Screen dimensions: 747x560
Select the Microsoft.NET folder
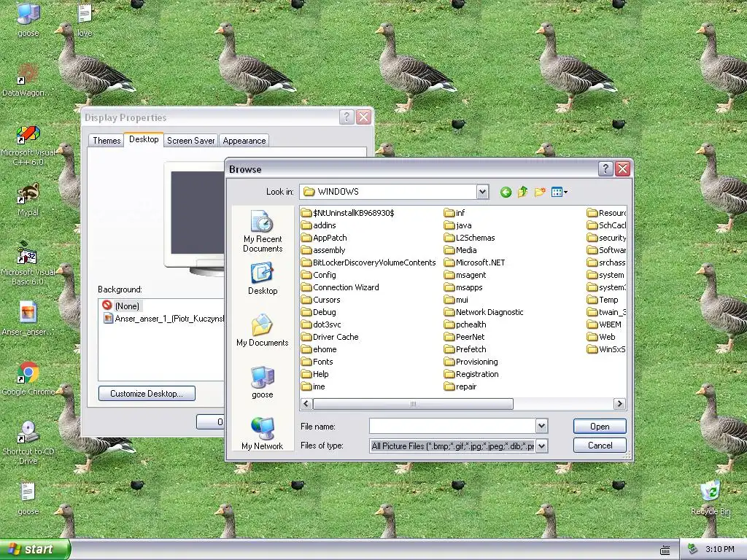point(474,262)
